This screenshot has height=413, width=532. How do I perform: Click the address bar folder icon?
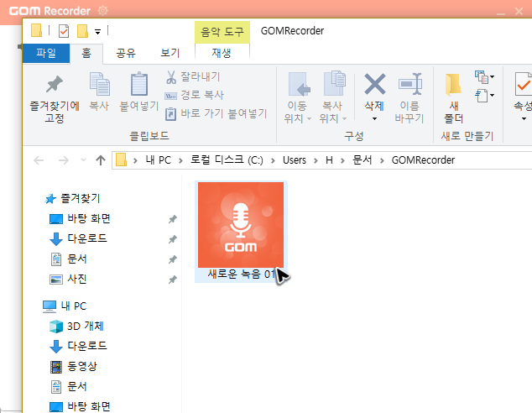[x=121, y=159]
